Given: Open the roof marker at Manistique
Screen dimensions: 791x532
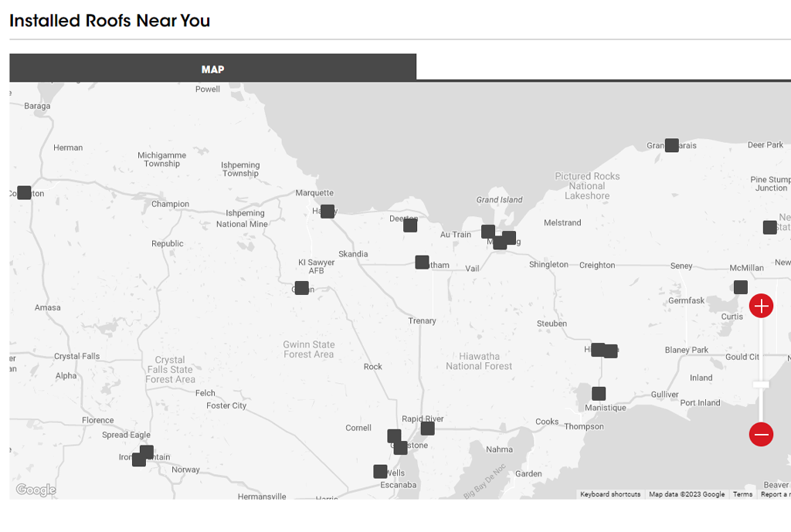Looking at the screenshot, I should point(599,394).
